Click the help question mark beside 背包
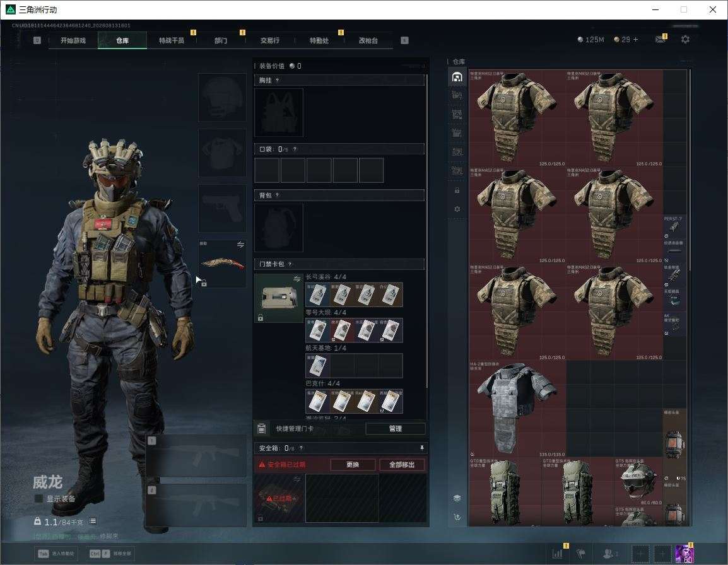This screenshot has height=565, width=728. coord(277,195)
